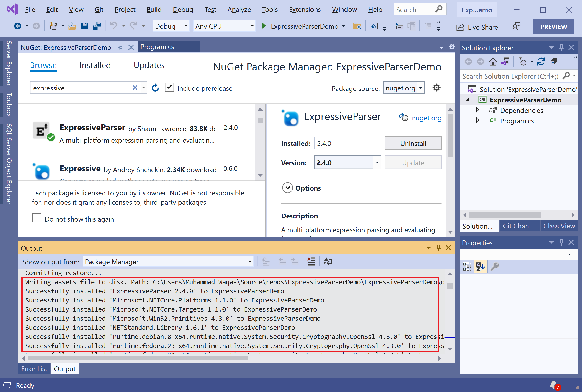The height and width of the screenshot is (392, 582).
Task: Toggle word wrap in Output window
Action: click(327, 261)
